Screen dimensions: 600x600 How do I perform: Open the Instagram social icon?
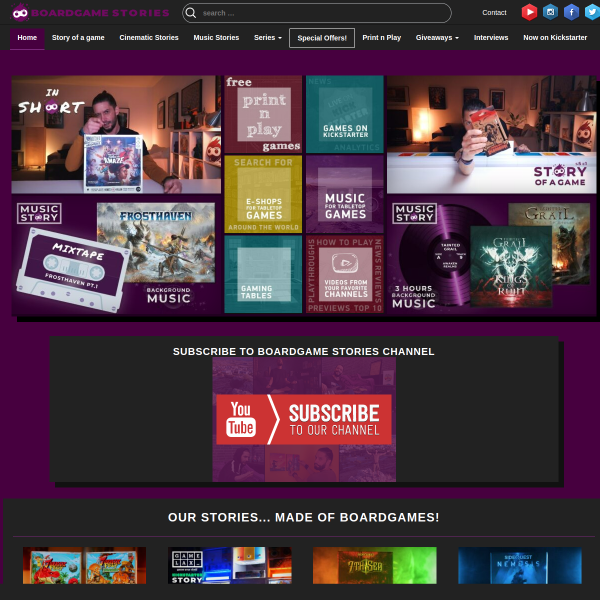click(x=550, y=13)
